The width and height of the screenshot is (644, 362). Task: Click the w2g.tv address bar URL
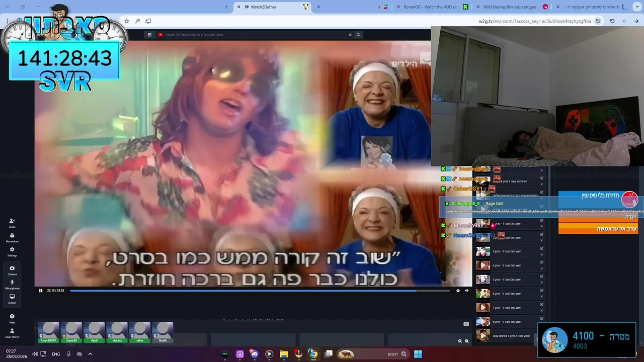(534, 21)
